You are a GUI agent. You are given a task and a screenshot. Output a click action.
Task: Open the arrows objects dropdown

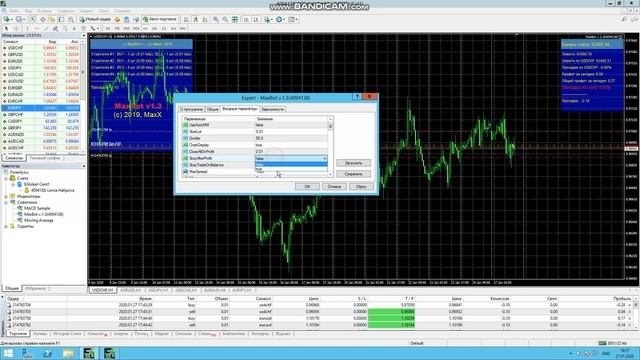(95, 29)
